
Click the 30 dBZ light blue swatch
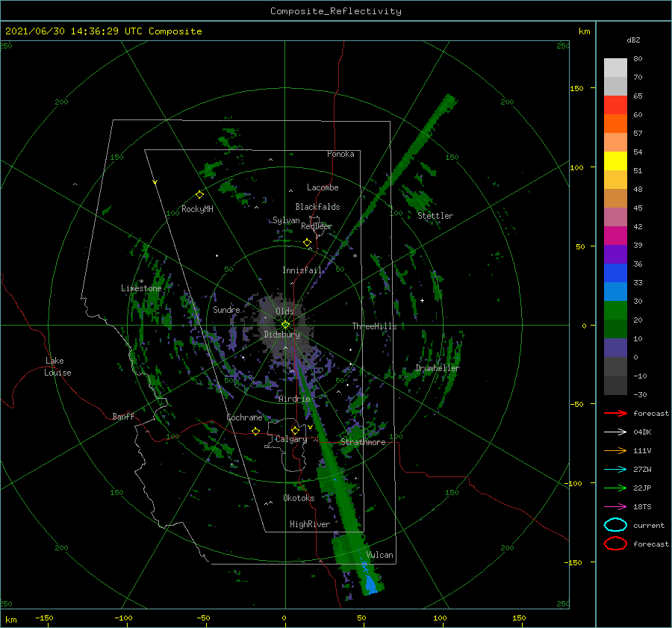coord(615,291)
